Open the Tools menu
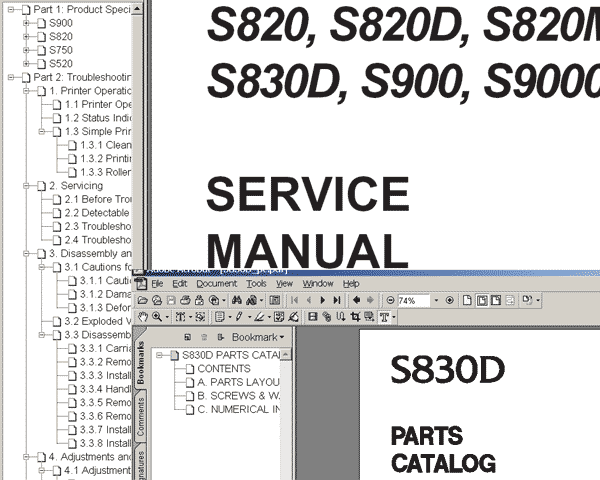 [256, 284]
